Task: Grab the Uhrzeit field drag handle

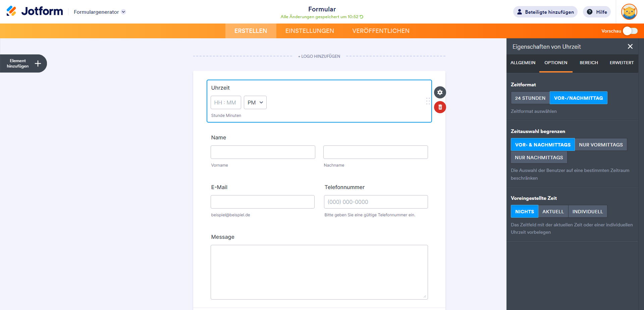Action: click(x=428, y=101)
